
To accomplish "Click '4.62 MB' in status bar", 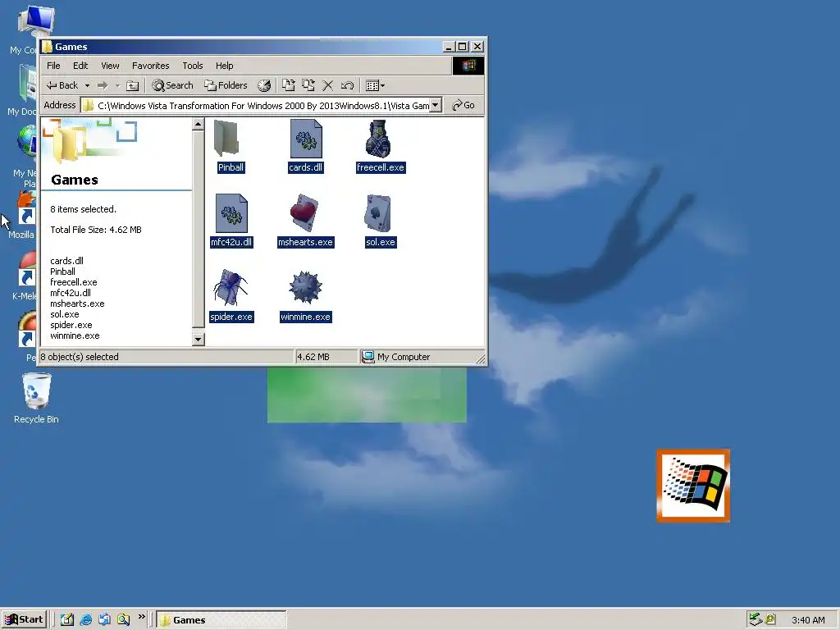I will coord(313,357).
